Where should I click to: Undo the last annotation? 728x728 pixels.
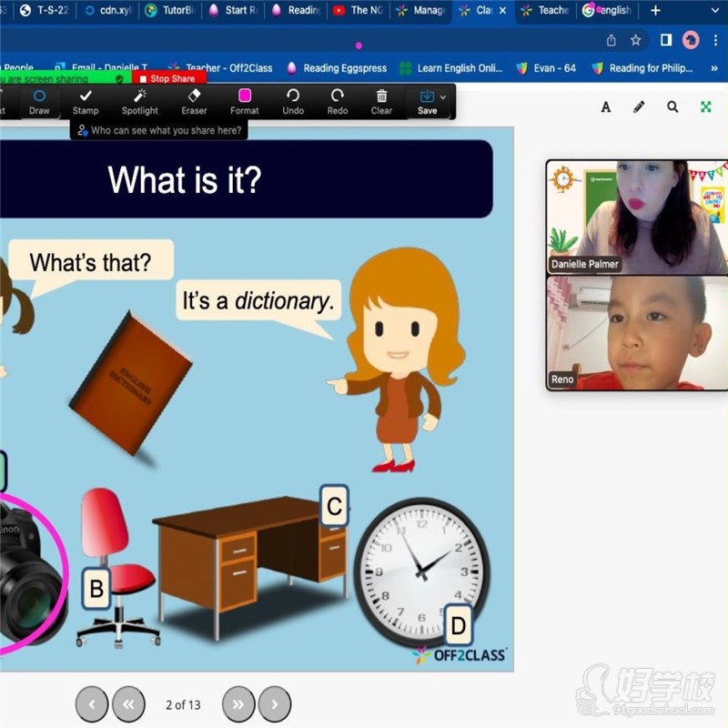pos(293,101)
